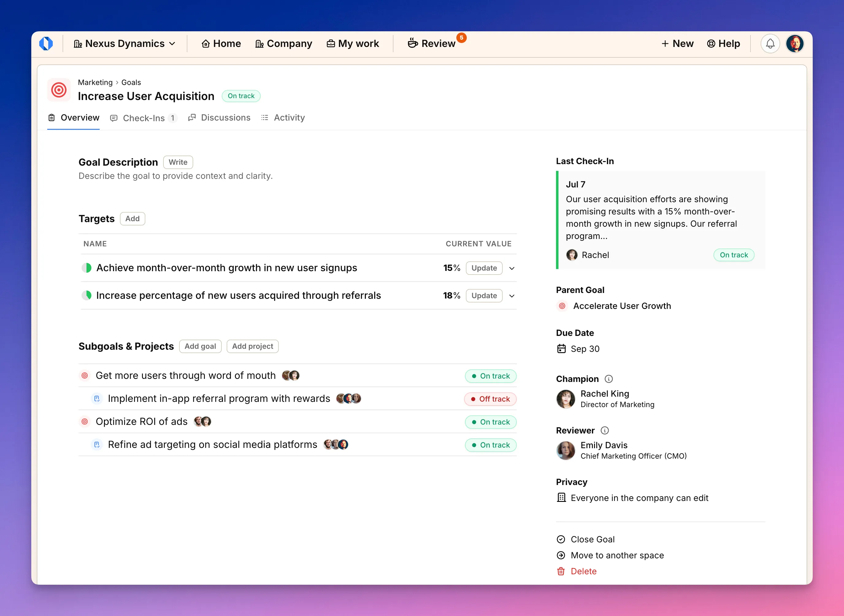The height and width of the screenshot is (616, 844).
Task: Click the Add project button
Action: tap(252, 346)
